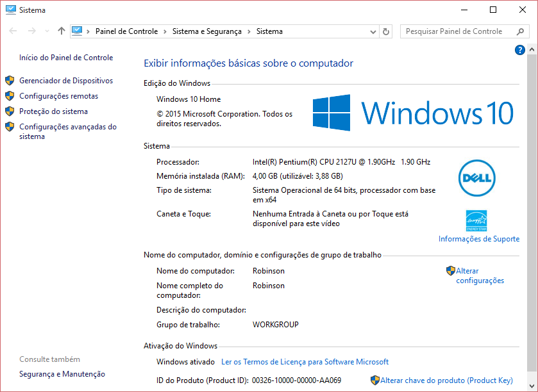Image resolution: width=538 pixels, height=392 pixels.
Task: Select Painel de Controle breadcrumb
Action: coord(126,31)
